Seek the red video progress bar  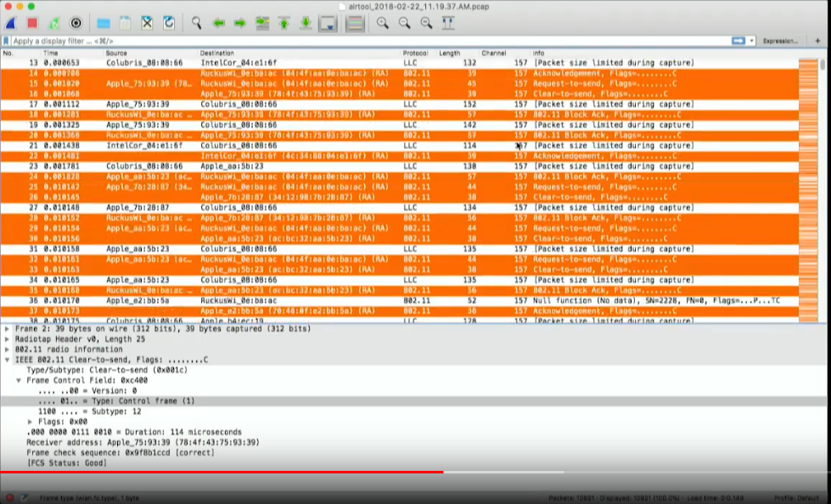(222, 472)
